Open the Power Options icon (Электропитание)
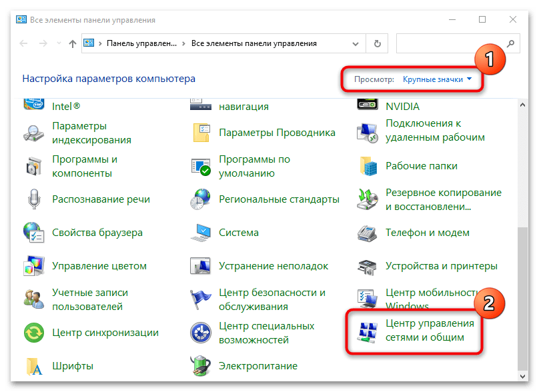539x392 pixels. pyautogui.click(x=201, y=365)
